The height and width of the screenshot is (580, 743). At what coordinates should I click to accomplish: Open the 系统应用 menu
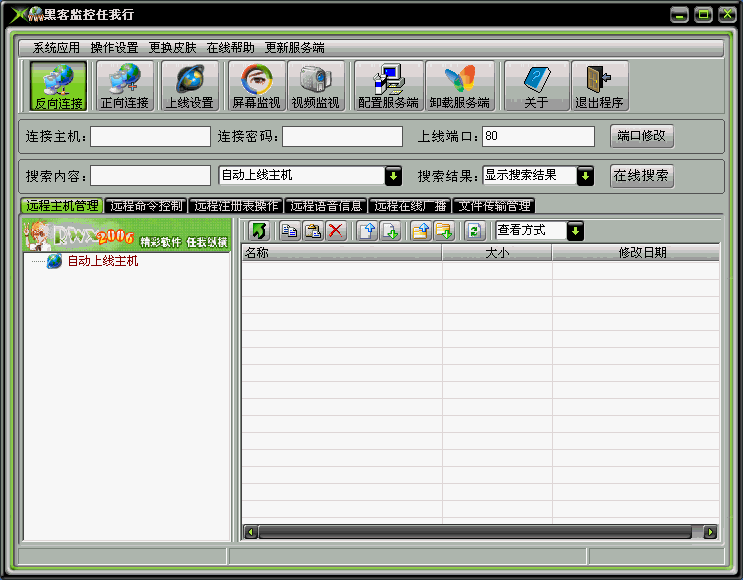56,47
